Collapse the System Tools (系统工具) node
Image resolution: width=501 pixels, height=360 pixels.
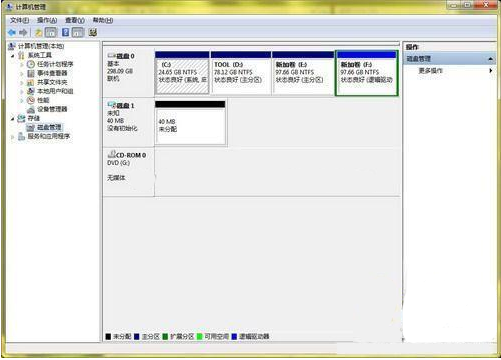pyautogui.click(x=13, y=55)
